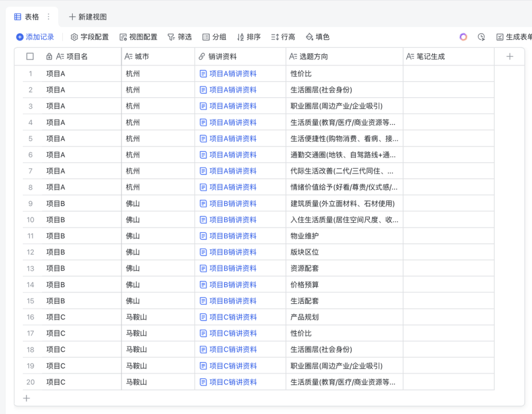Open the 分组 grouping options
Image resolution: width=532 pixels, height=414 pixels.
(x=214, y=37)
